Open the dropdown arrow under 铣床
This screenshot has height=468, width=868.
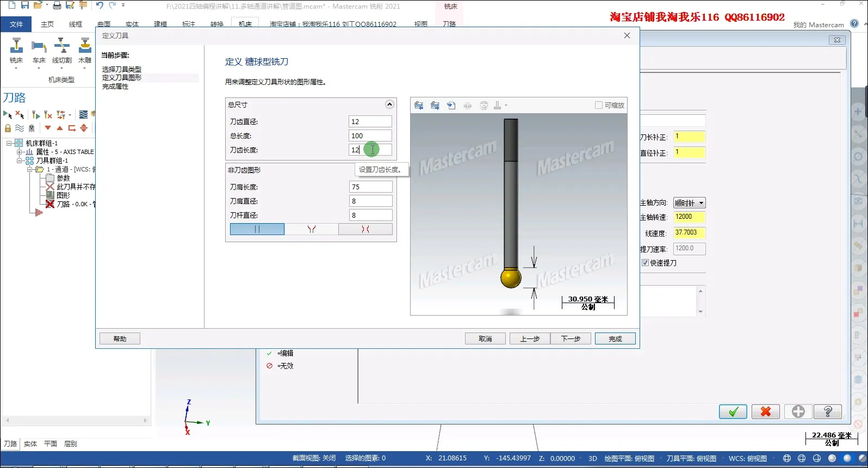pos(16,69)
